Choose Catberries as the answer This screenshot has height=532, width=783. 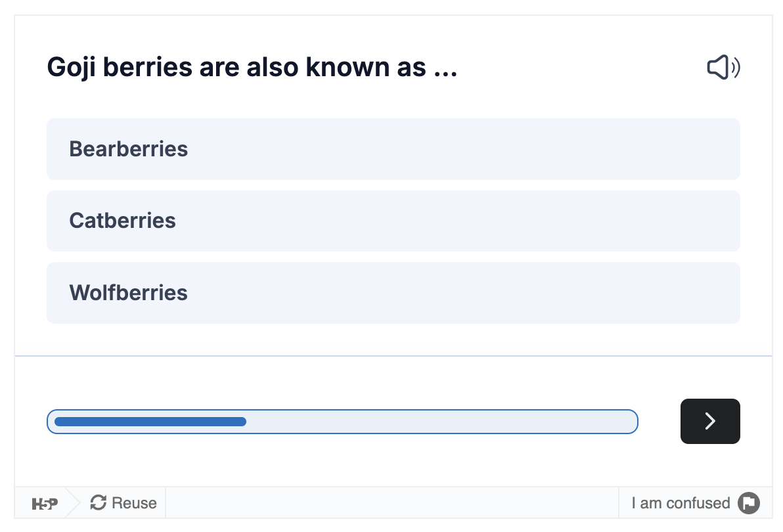click(393, 221)
